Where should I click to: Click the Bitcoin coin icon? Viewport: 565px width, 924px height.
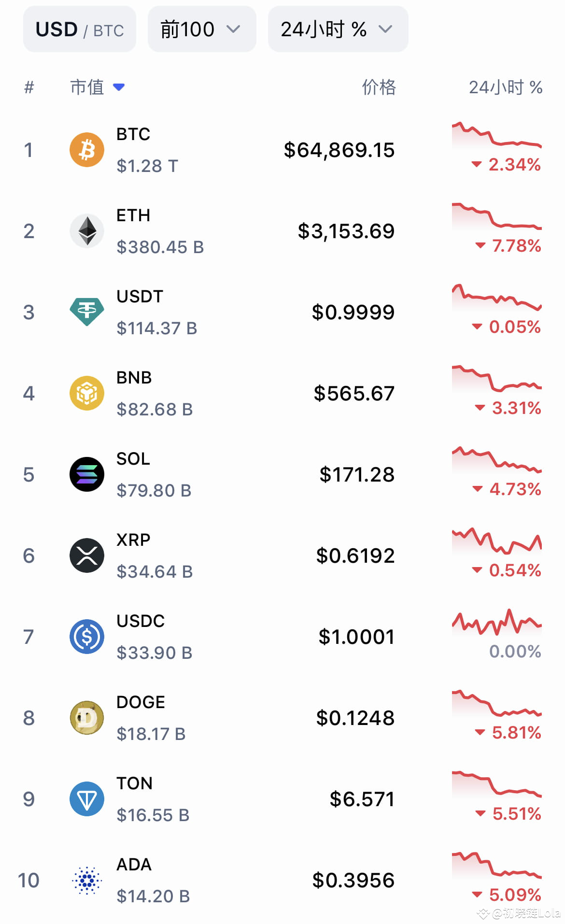pyautogui.click(x=87, y=150)
